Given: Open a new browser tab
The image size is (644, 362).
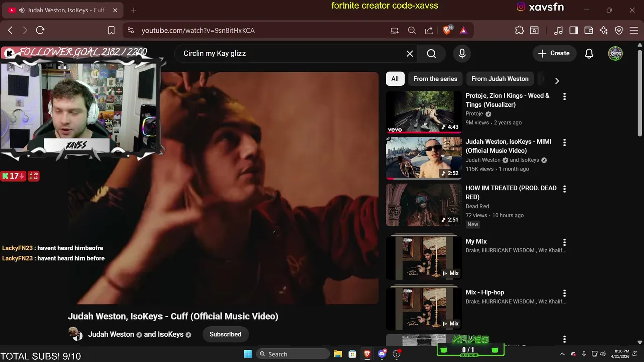Looking at the screenshot, I should [x=134, y=10].
